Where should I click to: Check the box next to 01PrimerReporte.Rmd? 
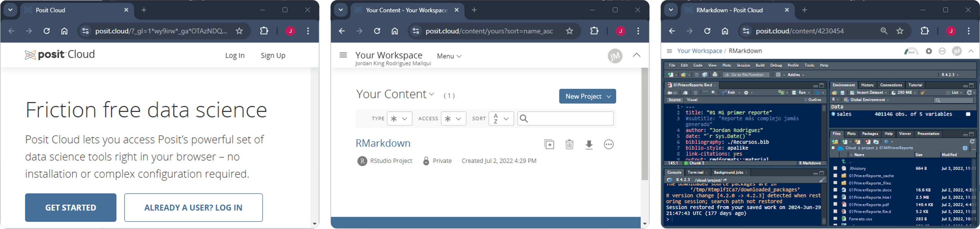pyautogui.click(x=835, y=211)
